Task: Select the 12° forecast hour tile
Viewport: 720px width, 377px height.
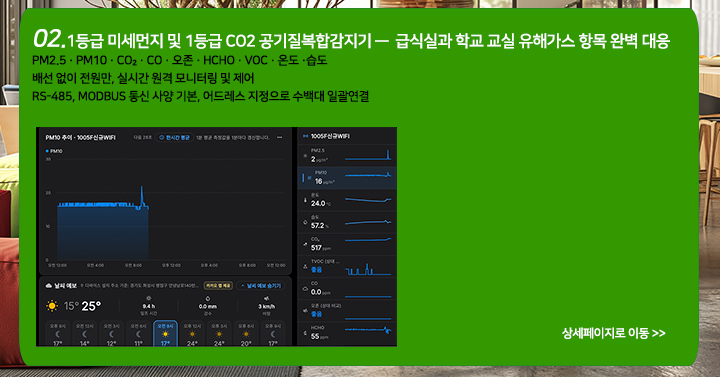Action: click(x=112, y=334)
